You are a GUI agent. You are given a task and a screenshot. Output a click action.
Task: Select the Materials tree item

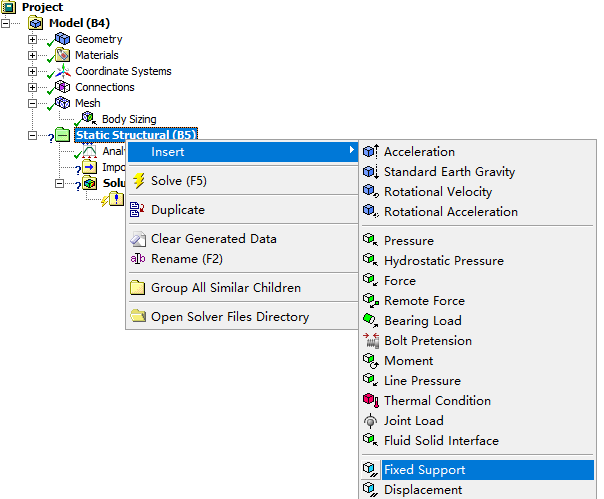click(96, 55)
